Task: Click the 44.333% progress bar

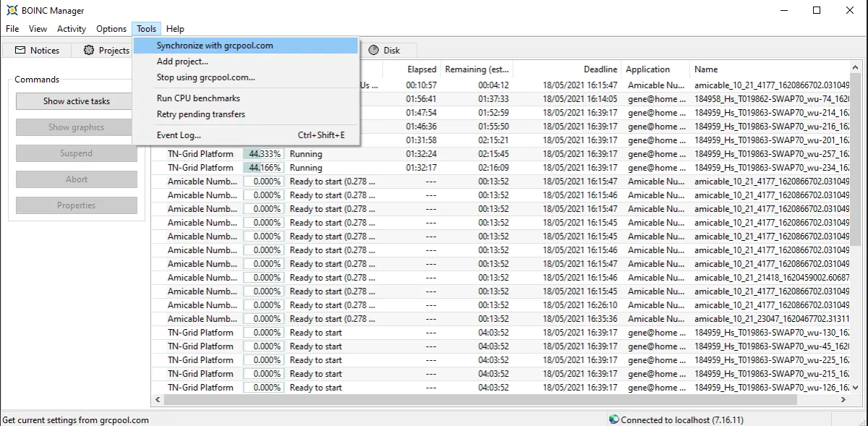Action: 264,154
